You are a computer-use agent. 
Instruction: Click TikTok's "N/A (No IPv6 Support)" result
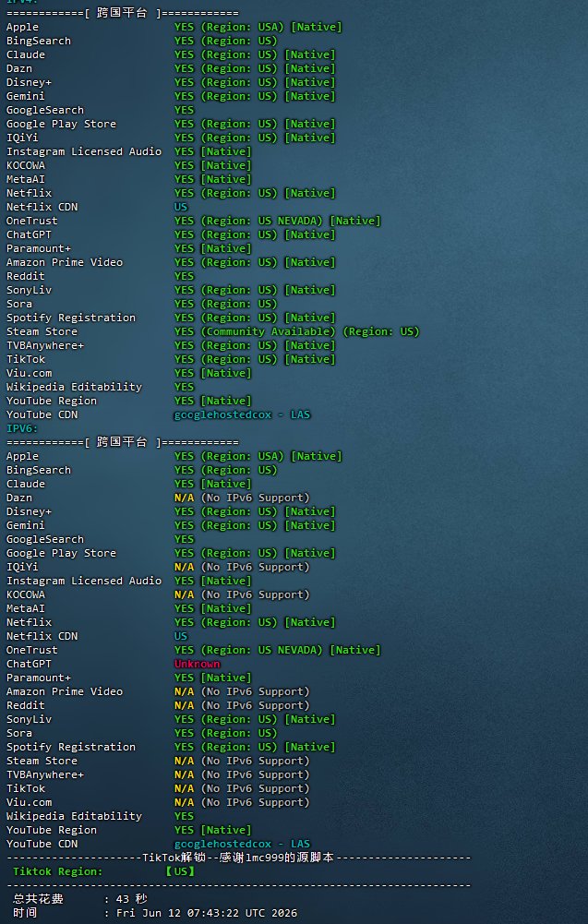coord(242,788)
